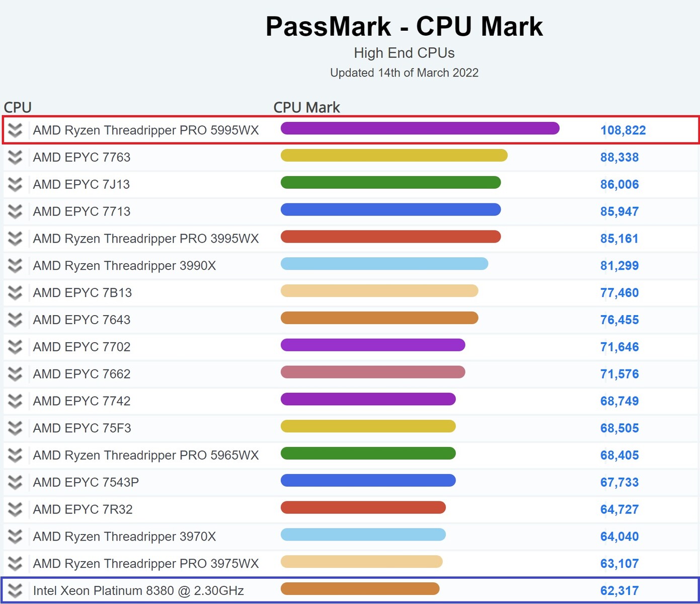Expand details for AMD Ryzen Threadripper 3990X
Image resolution: width=700 pixels, height=604 pixels.
pyautogui.click(x=16, y=266)
